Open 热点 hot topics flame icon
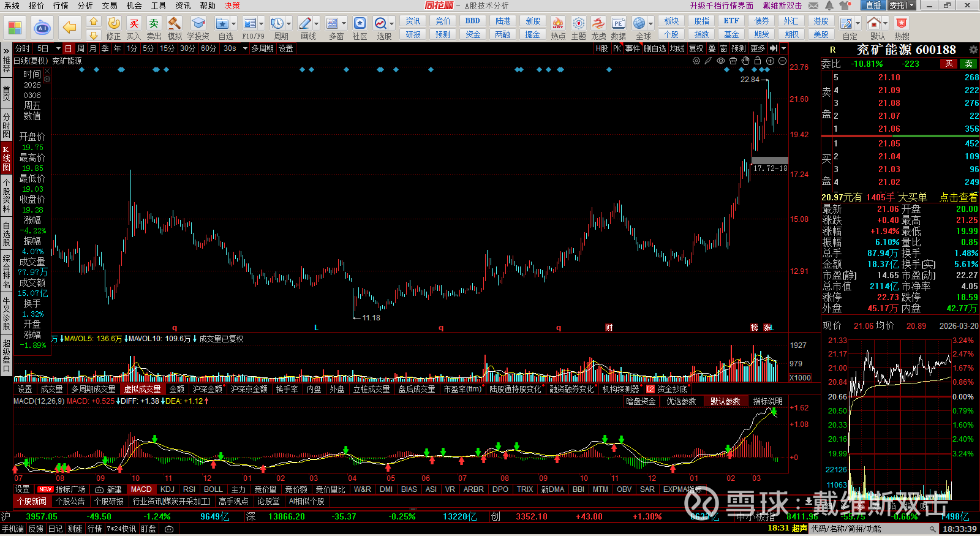 [557, 23]
